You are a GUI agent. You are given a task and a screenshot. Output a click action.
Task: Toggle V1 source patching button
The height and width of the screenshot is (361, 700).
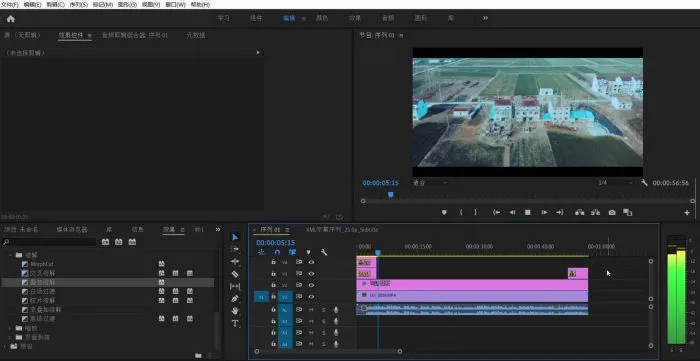pos(261,296)
